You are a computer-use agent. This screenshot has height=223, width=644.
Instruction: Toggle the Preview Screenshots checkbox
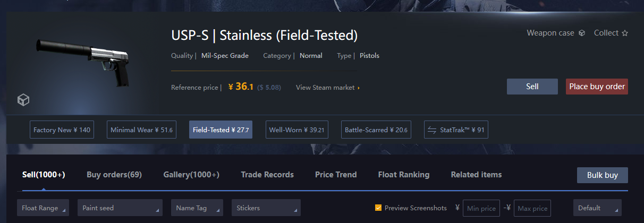click(x=378, y=208)
